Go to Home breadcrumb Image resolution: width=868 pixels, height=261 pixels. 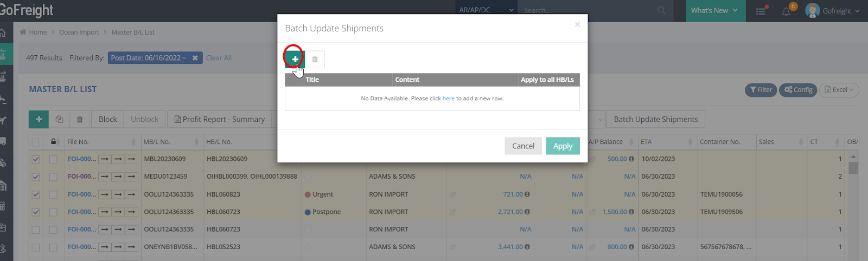tap(37, 32)
